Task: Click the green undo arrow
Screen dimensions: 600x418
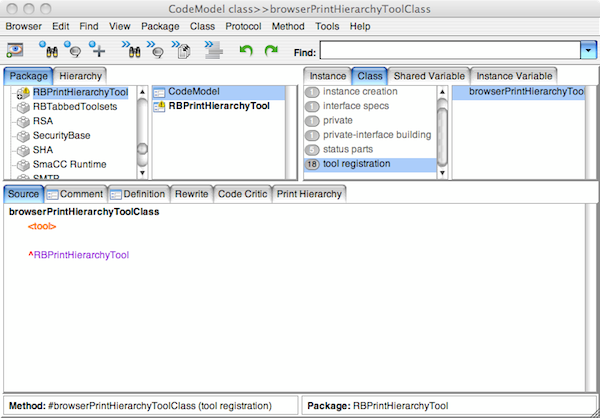Action: tap(246, 50)
